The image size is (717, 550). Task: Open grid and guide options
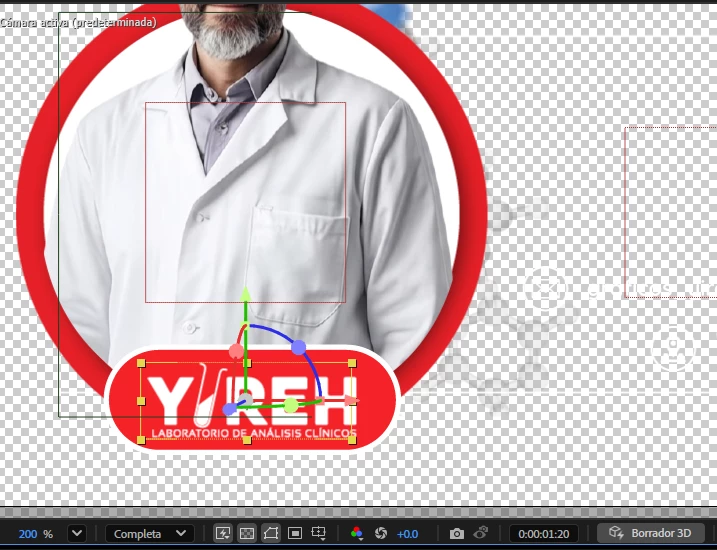pyautogui.click(x=318, y=533)
